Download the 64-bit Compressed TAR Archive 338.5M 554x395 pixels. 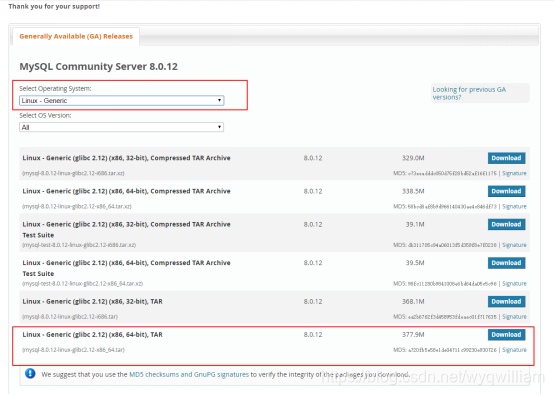506,191
